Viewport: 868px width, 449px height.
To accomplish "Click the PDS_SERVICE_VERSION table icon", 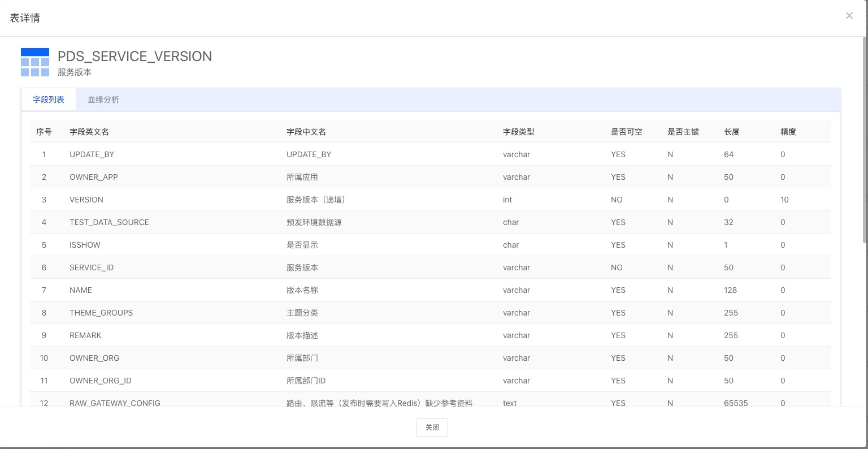I will [x=35, y=62].
